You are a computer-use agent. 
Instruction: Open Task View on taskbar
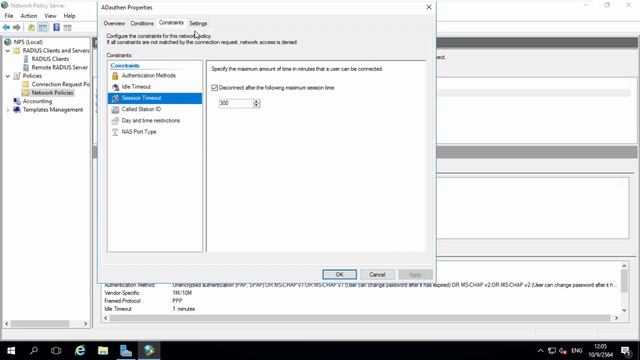[56, 351]
